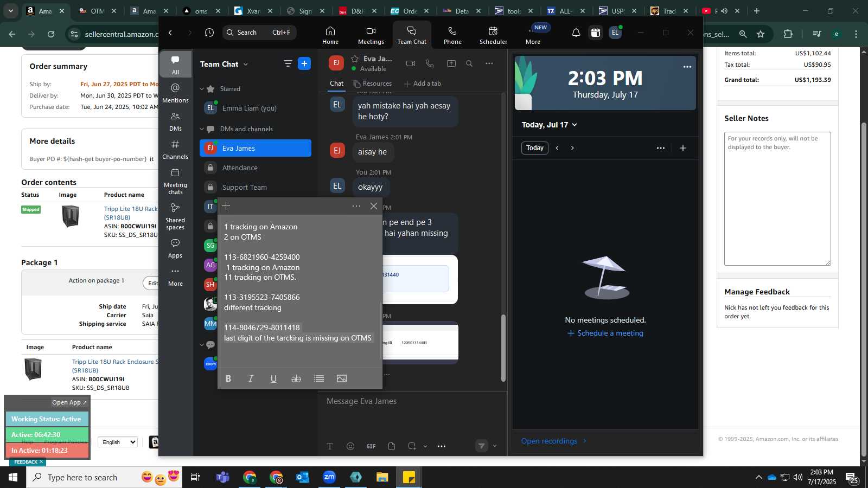Screen dimensions: 868x488
Task: Open the Phone tab in Zoom
Action: tap(452, 35)
